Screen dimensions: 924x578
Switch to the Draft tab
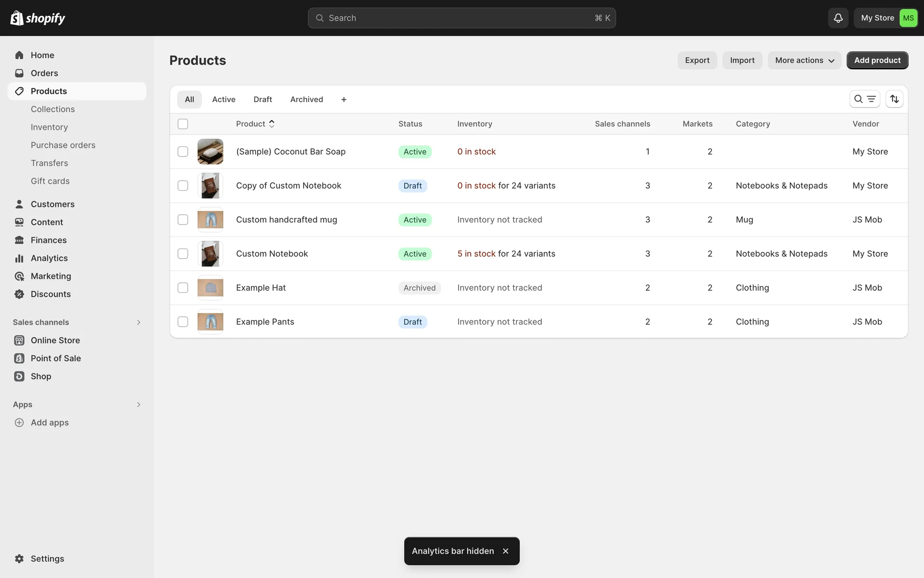tap(263, 100)
